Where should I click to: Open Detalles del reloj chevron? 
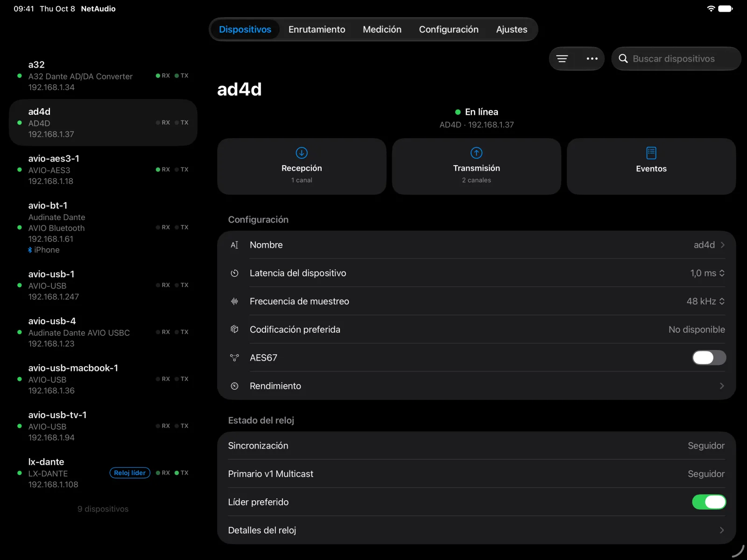tap(722, 530)
